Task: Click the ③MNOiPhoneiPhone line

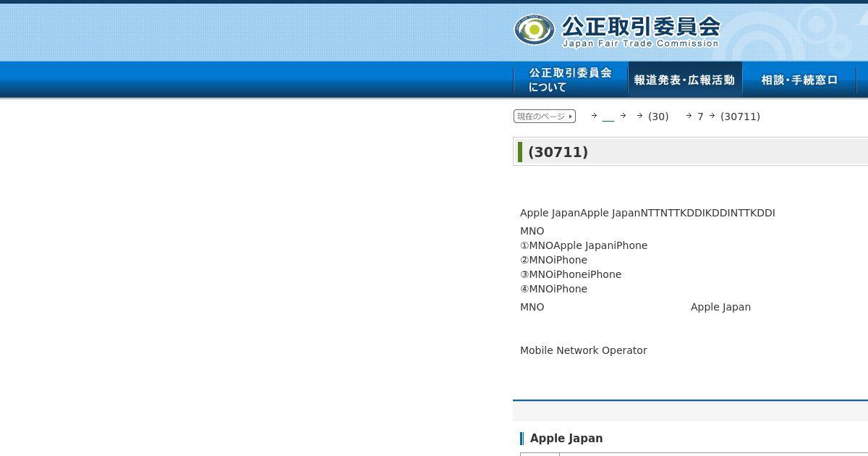Action: tap(571, 274)
